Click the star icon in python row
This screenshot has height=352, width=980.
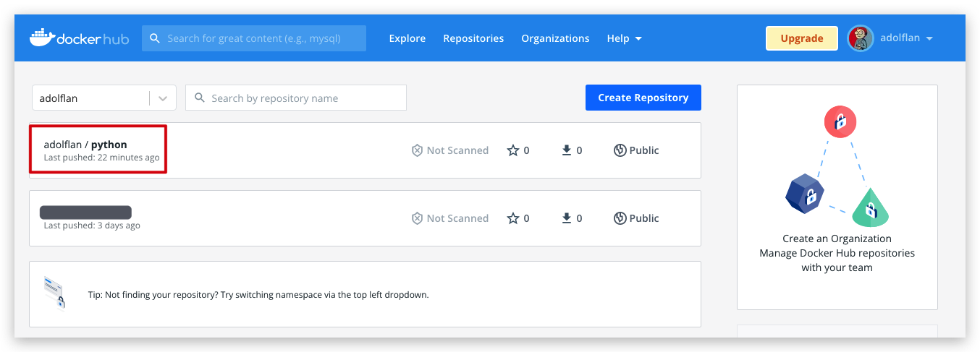[x=513, y=150]
